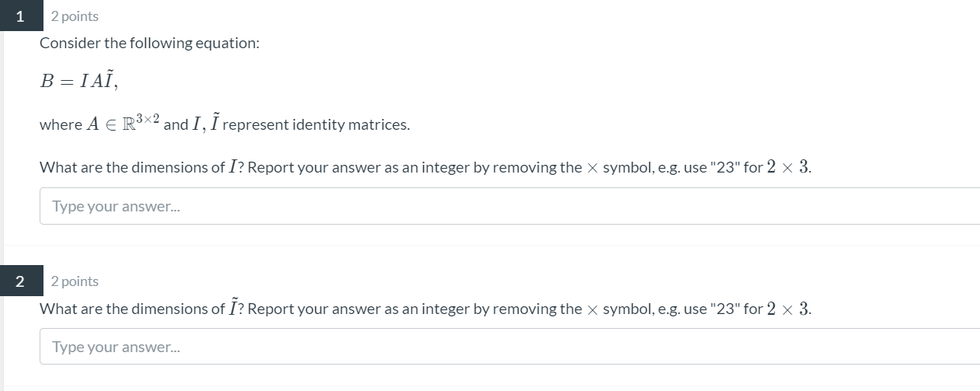Click the equation B = IAĨ

tap(78, 82)
